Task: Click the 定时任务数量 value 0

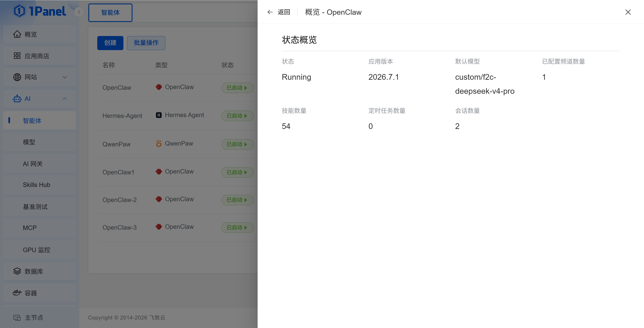Action: pyautogui.click(x=370, y=126)
